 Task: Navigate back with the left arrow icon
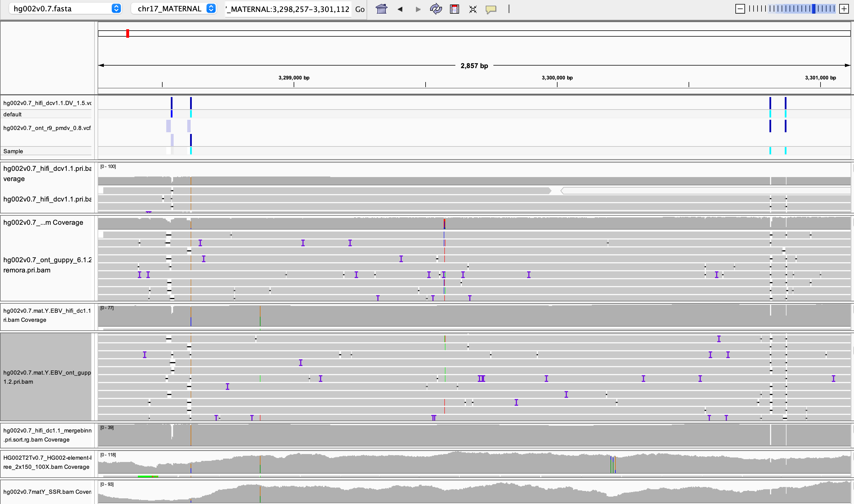coord(400,9)
